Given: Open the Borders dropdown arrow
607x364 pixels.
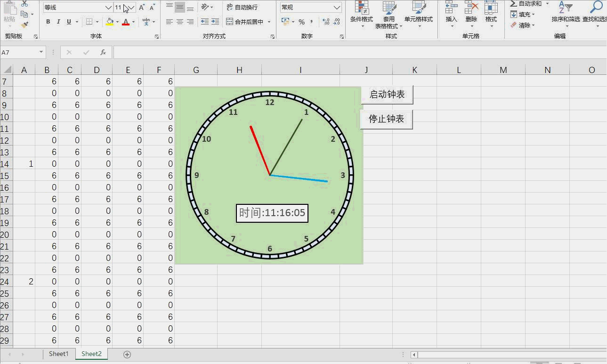Looking at the screenshot, I should [97, 22].
